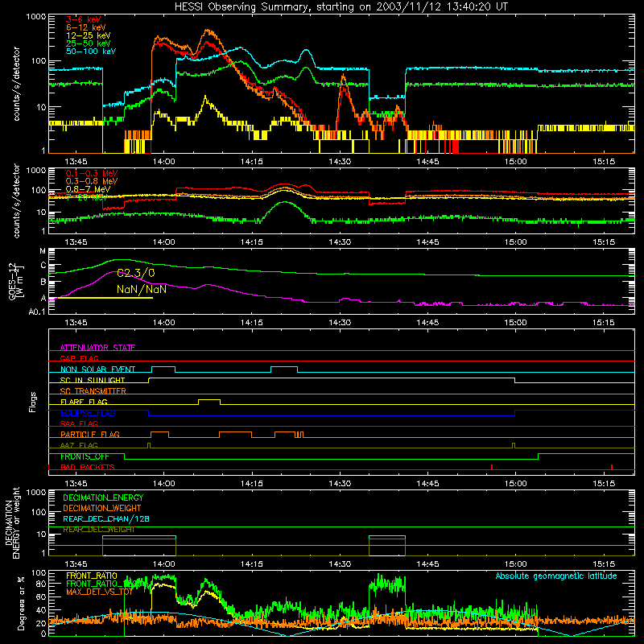Image resolution: width=644 pixels, height=644 pixels.
Task: Select the ATTENUATOR_STATE flag label
Action: pyautogui.click(x=97, y=348)
